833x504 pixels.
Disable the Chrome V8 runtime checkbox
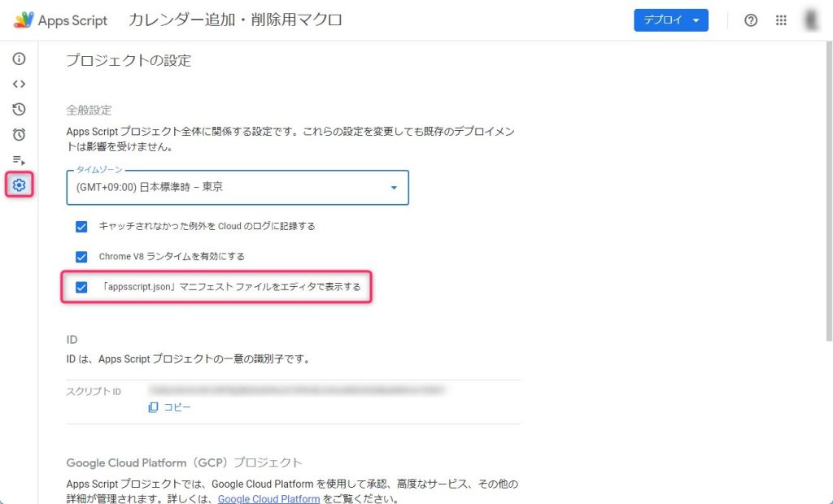pyautogui.click(x=81, y=257)
